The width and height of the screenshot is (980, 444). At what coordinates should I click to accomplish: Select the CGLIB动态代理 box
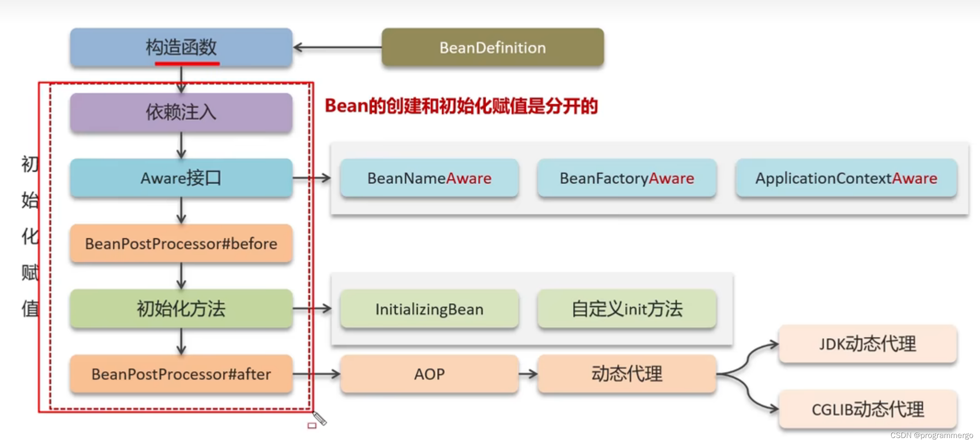868,409
